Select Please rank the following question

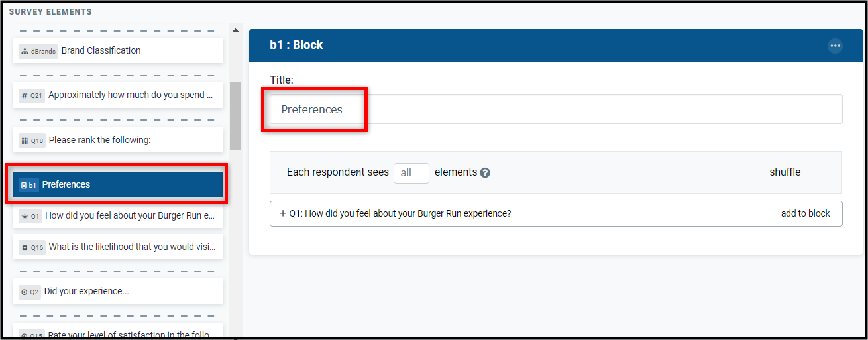point(118,140)
